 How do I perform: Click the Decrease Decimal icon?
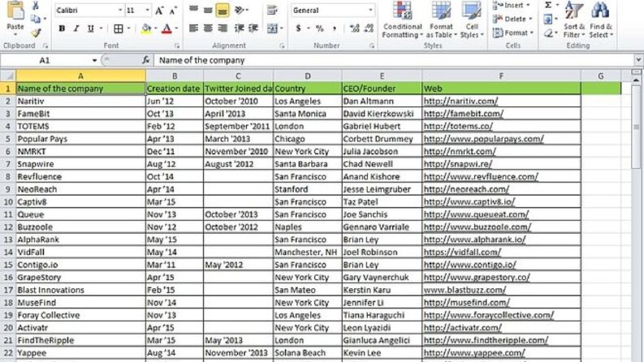(369, 28)
